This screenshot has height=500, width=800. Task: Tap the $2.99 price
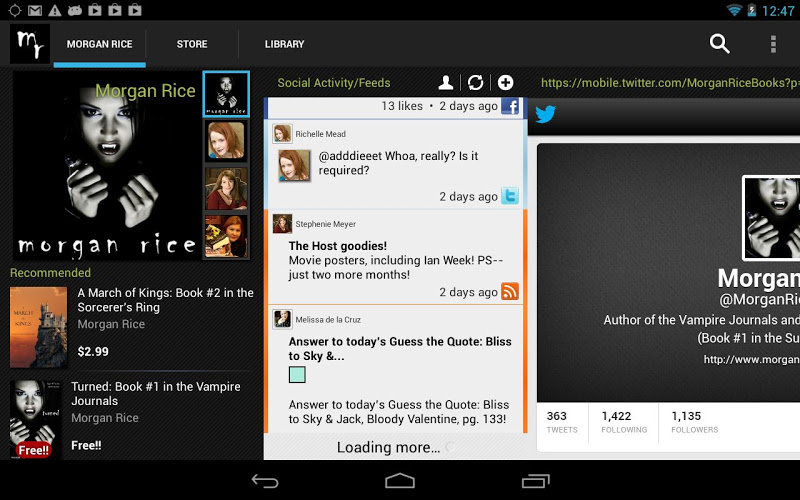coord(93,352)
